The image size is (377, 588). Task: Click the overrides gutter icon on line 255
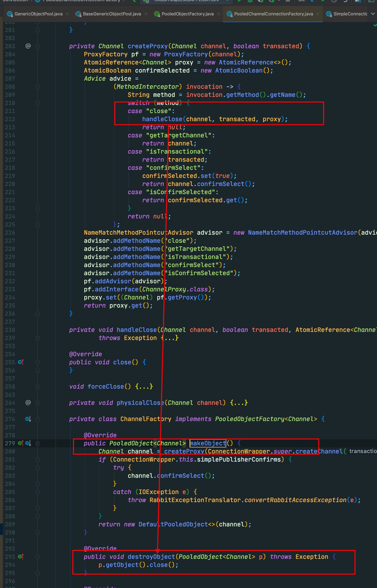pos(21,362)
